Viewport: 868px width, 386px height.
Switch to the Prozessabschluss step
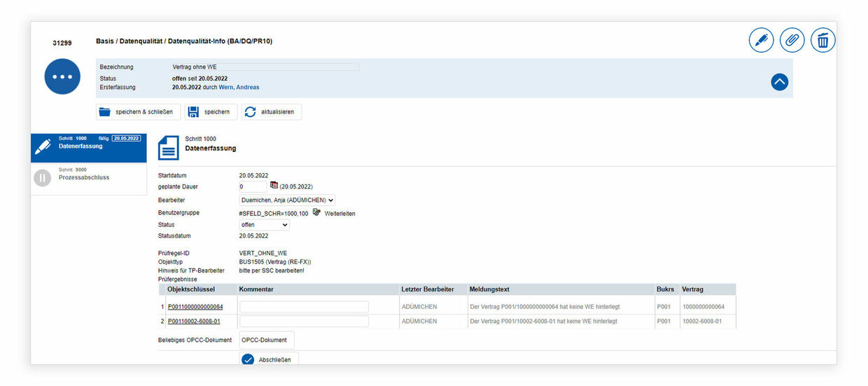[x=88, y=178]
